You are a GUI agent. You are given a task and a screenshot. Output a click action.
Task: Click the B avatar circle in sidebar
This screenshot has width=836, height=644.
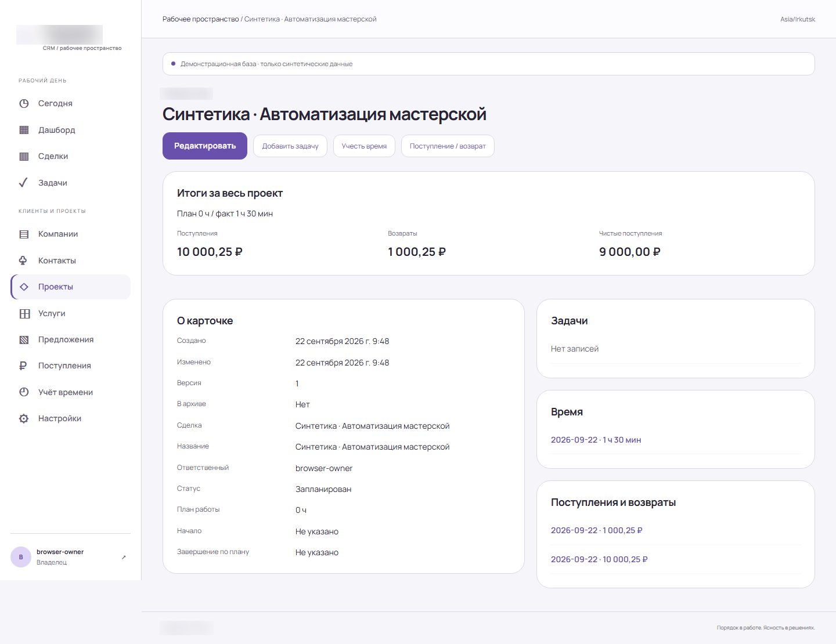coord(21,557)
